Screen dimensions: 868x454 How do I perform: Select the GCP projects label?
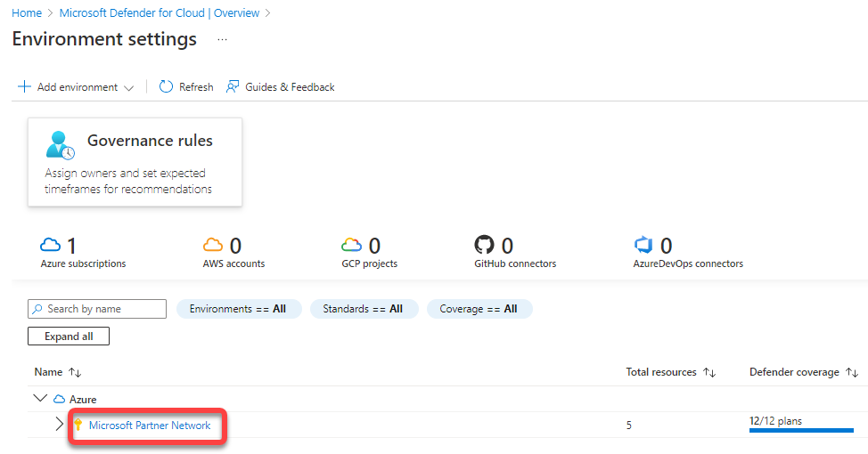(x=369, y=263)
